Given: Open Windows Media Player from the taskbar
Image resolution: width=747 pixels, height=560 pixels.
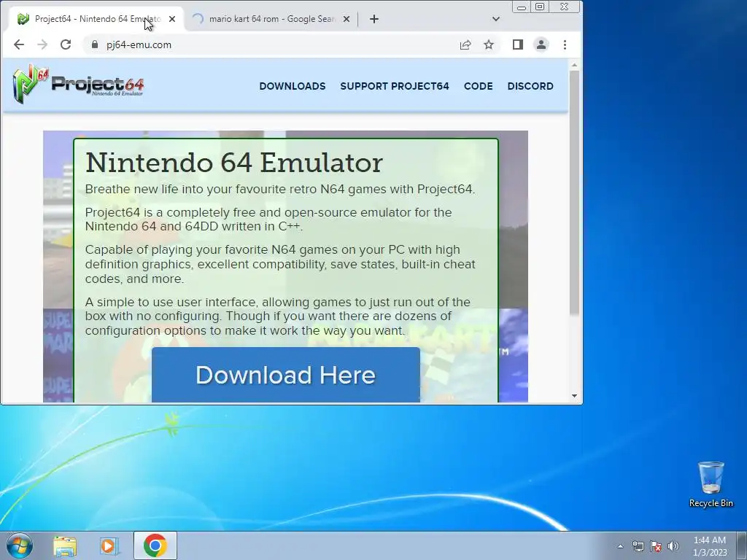Looking at the screenshot, I should click(x=109, y=546).
